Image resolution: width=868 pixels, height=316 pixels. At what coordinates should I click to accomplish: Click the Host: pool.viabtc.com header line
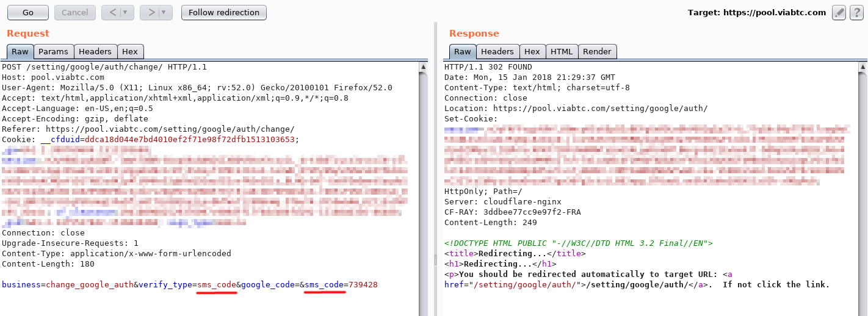(53, 77)
